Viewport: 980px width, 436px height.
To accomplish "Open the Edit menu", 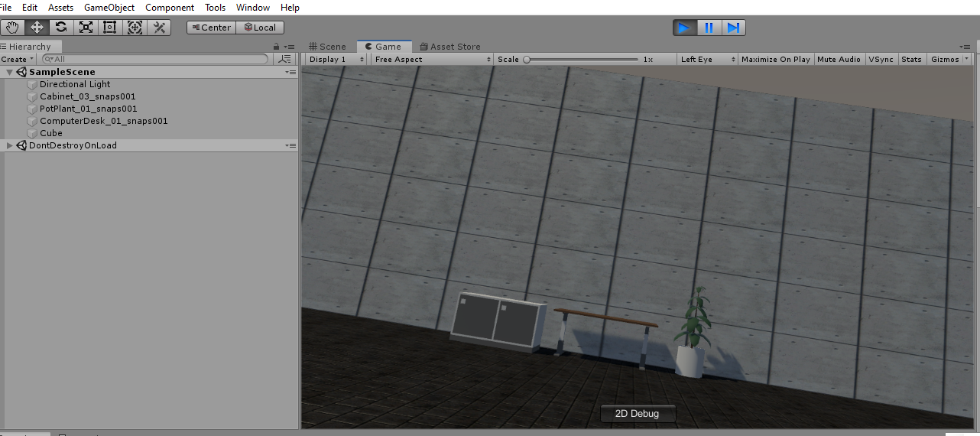I will click(x=30, y=8).
